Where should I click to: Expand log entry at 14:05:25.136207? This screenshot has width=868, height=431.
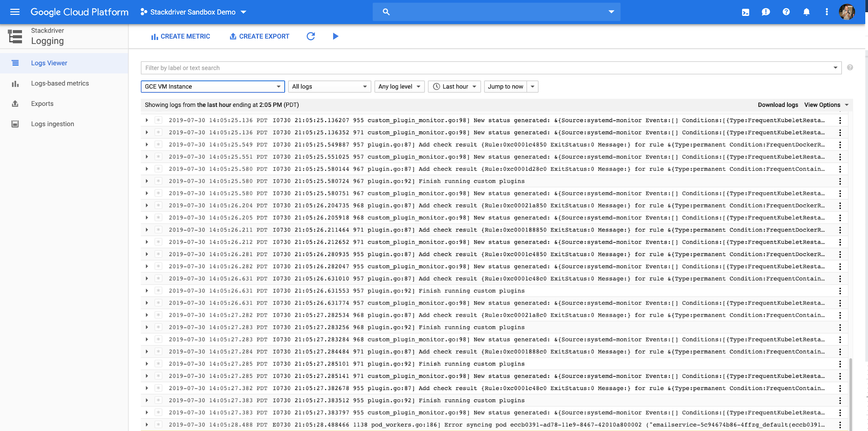click(x=147, y=120)
